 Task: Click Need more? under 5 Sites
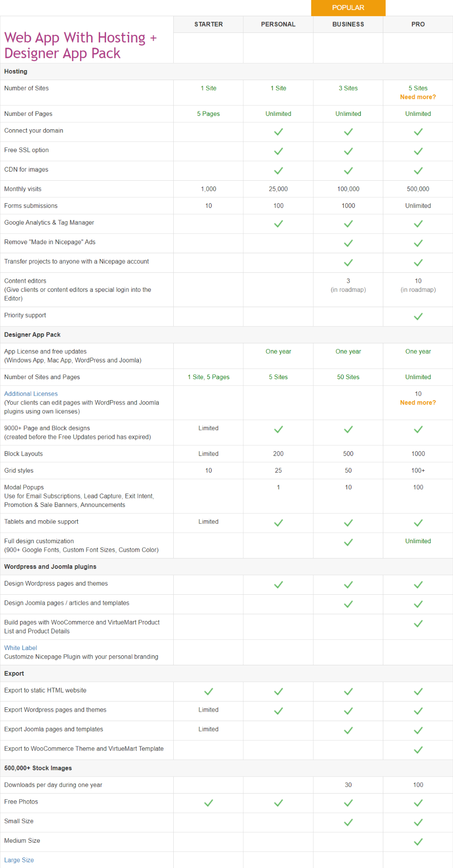pyautogui.click(x=418, y=97)
